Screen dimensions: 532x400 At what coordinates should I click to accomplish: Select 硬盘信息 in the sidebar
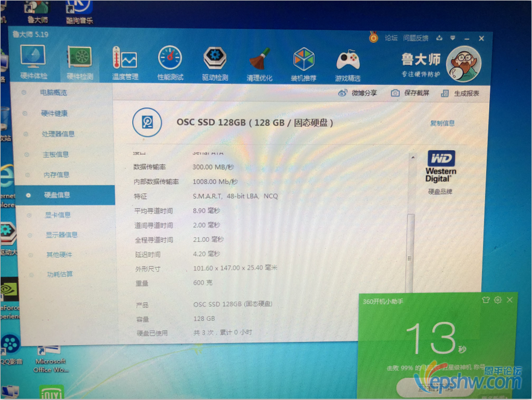(65, 195)
